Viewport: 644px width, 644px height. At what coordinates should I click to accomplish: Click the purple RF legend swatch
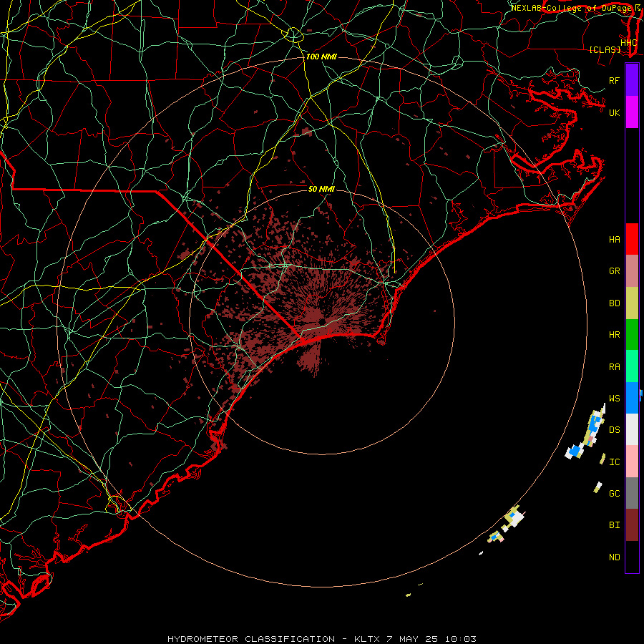point(632,80)
